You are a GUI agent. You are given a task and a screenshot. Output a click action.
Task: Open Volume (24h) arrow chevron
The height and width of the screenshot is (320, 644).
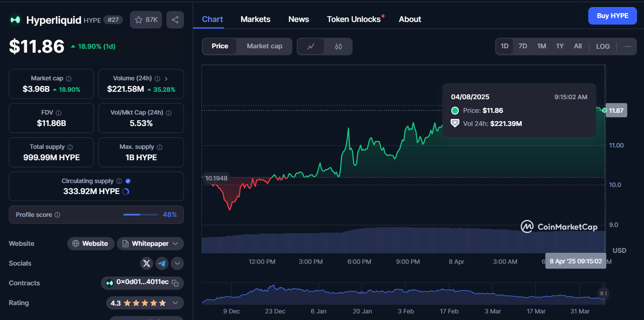click(x=166, y=79)
